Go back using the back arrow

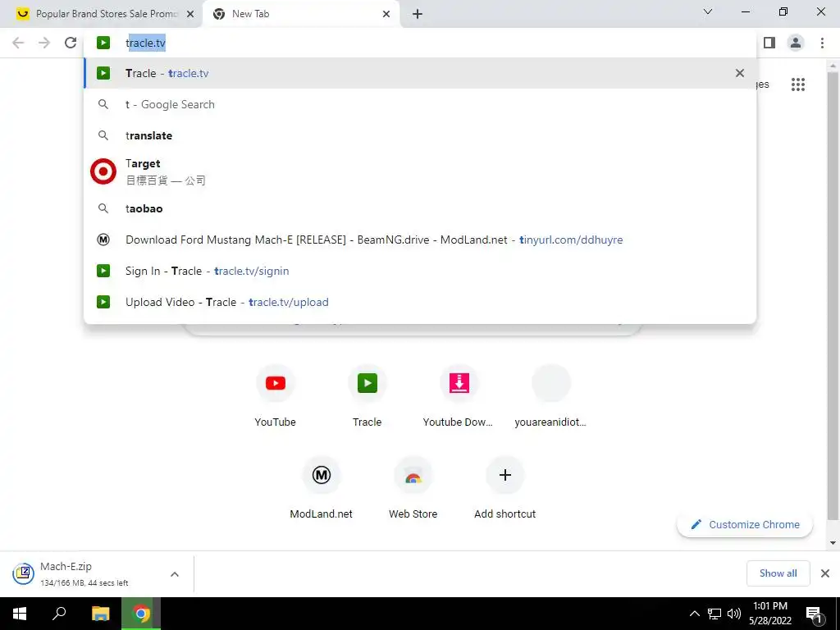pyautogui.click(x=18, y=43)
